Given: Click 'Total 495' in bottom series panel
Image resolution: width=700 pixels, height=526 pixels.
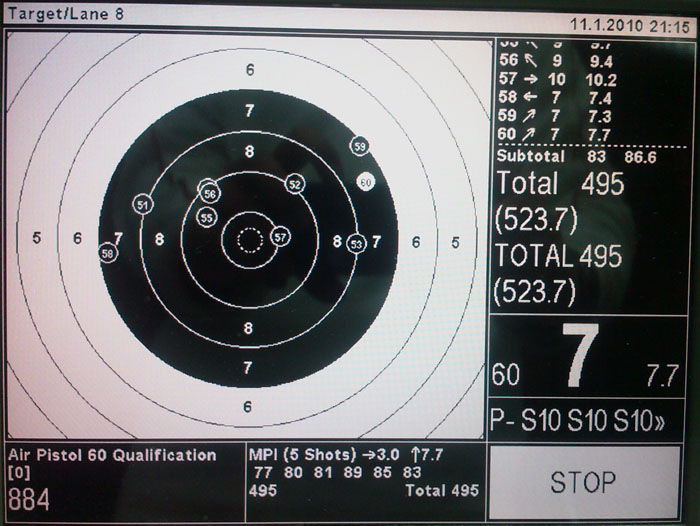Looking at the screenshot, I should [442, 490].
